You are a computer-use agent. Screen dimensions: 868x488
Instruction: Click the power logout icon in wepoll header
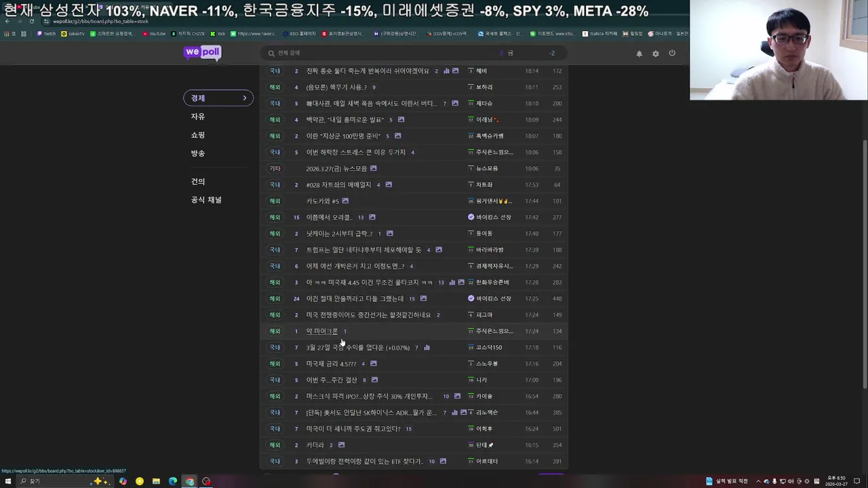click(672, 54)
